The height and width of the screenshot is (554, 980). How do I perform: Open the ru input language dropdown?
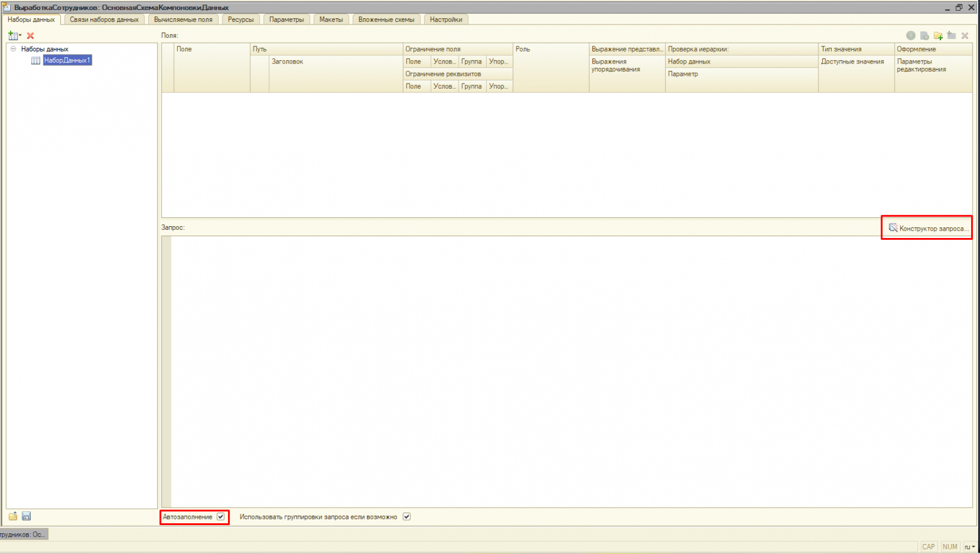970,547
